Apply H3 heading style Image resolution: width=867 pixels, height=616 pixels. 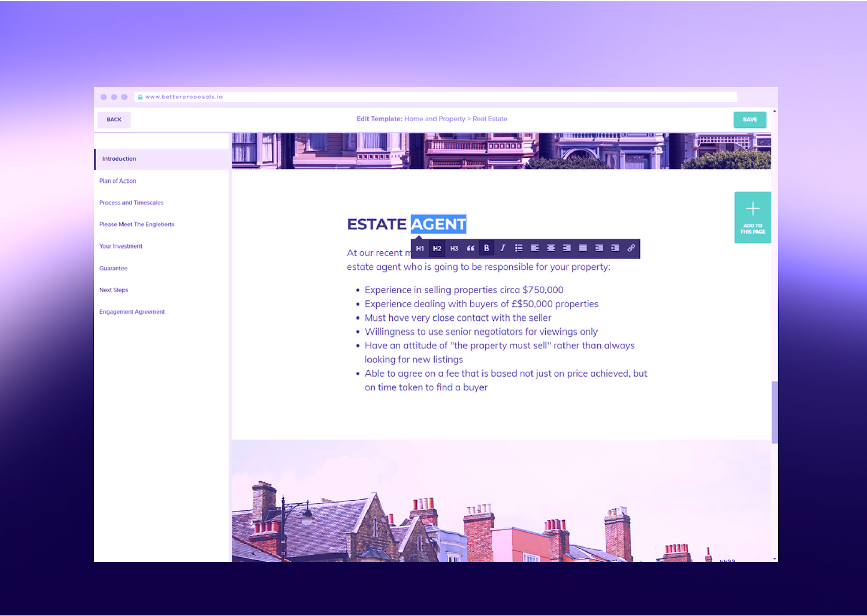coord(454,249)
